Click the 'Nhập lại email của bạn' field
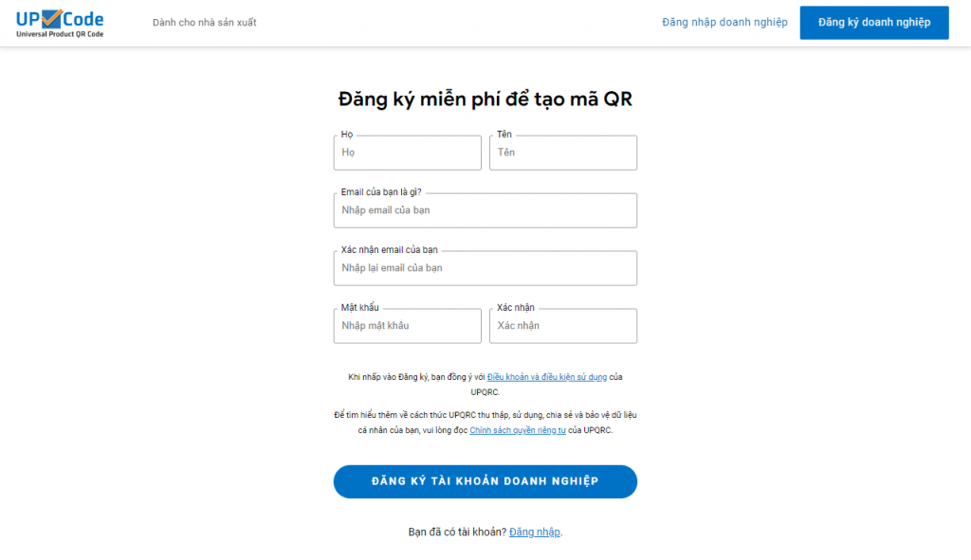 [485, 268]
